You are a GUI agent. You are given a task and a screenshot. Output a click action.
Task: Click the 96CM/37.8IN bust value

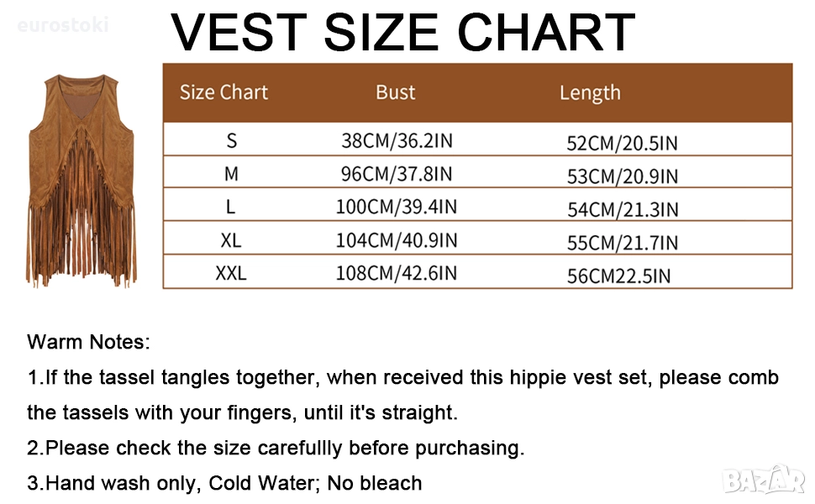pos(397,175)
